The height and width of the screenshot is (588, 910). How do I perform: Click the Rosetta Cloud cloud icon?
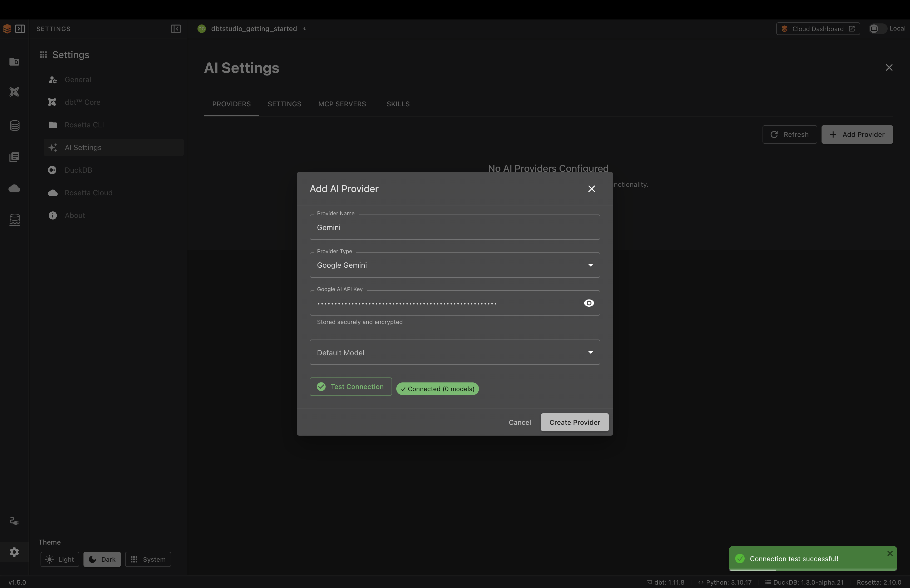(x=53, y=193)
